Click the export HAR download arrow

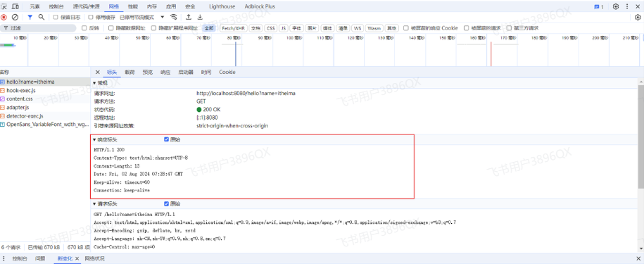click(200, 17)
